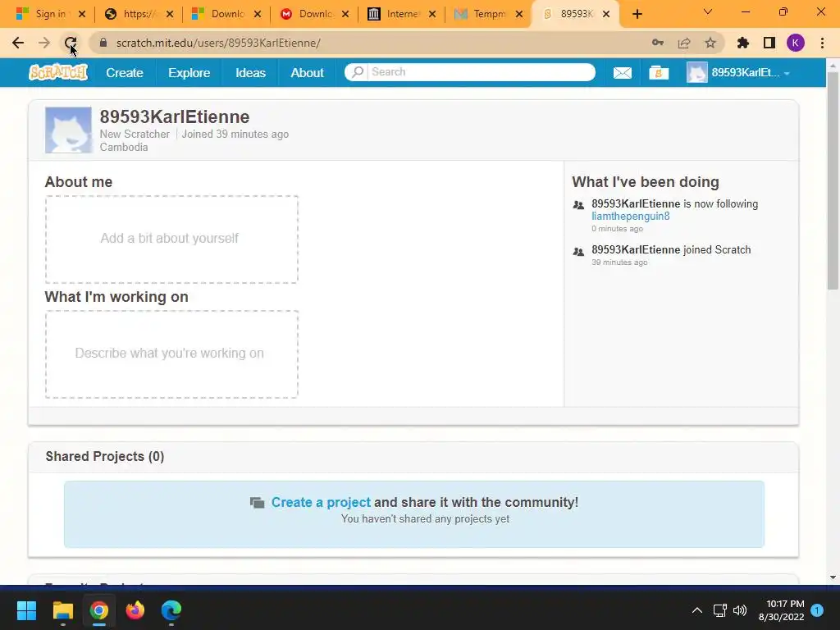Click the Create a project link

click(x=321, y=502)
